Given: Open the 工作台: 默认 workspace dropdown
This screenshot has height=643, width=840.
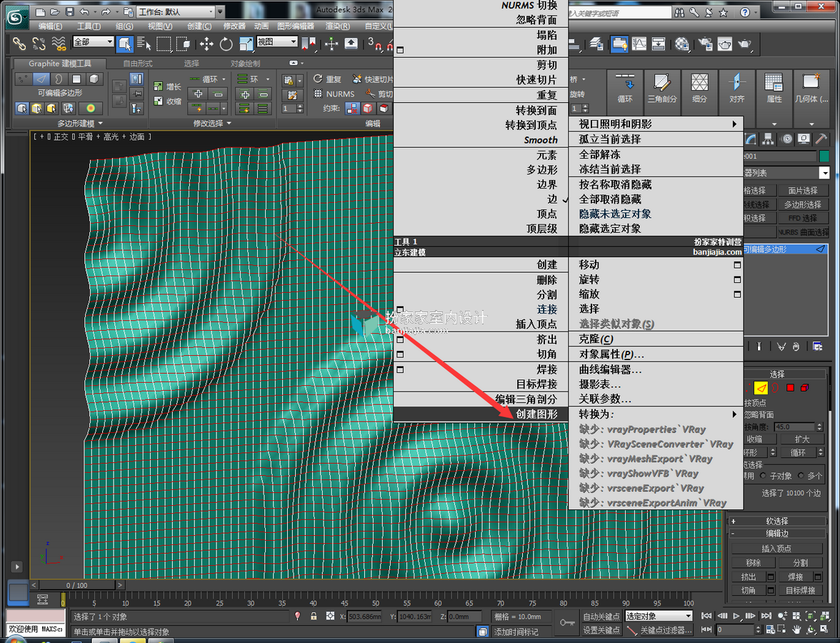Looking at the screenshot, I should coord(176,11).
